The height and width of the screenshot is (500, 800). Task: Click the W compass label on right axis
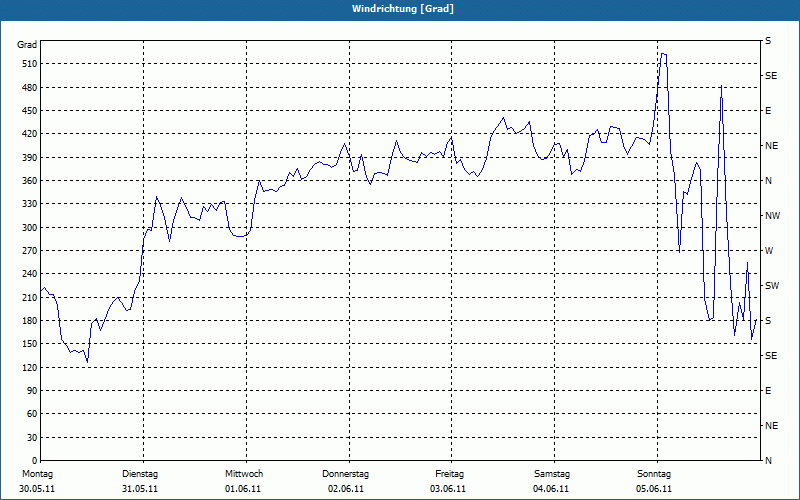point(769,251)
